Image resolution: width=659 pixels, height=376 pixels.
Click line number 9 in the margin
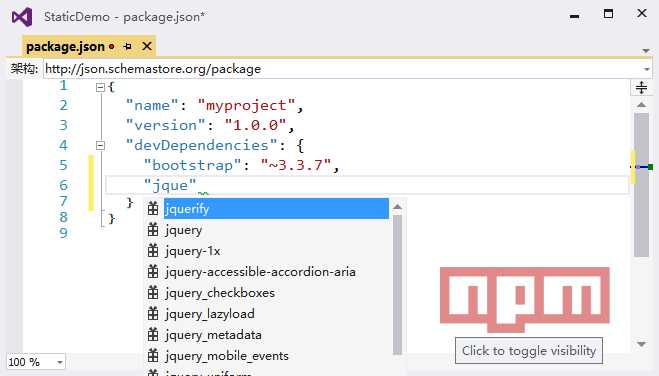63,233
